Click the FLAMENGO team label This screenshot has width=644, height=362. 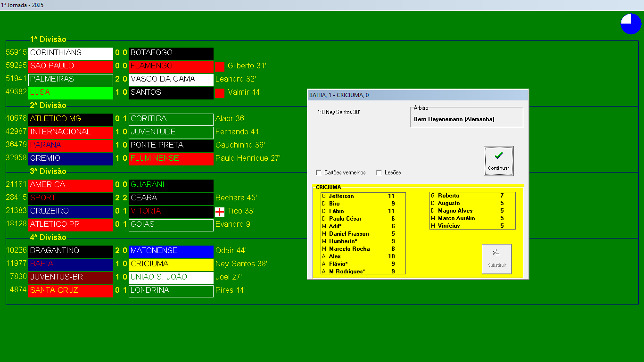pyautogui.click(x=171, y=66)
